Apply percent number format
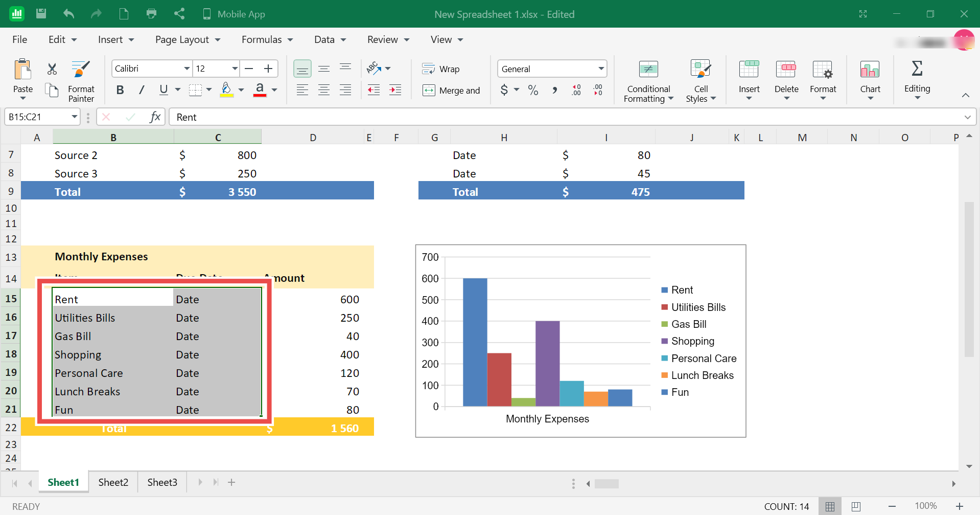The height and width of the screenshot is (515, 980). (533, 91)
